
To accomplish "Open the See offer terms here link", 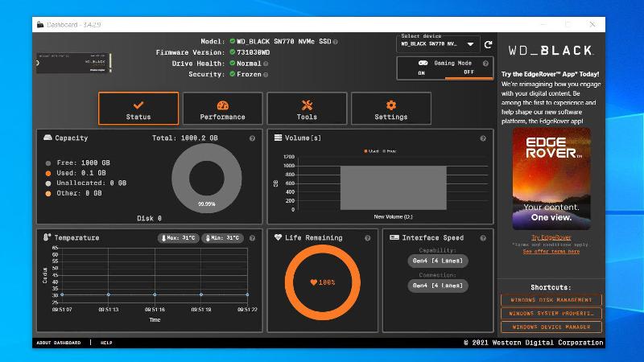I will tap(551, 251).
